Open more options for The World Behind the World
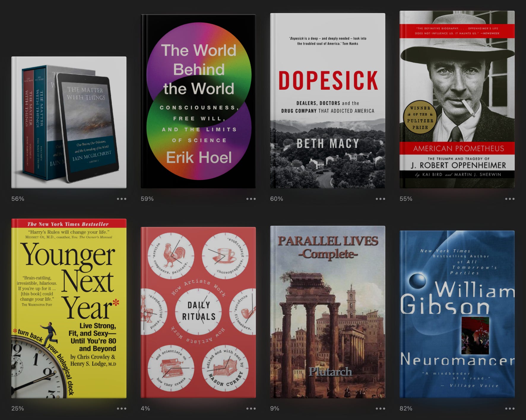526x420 pixels. point(251,199)
